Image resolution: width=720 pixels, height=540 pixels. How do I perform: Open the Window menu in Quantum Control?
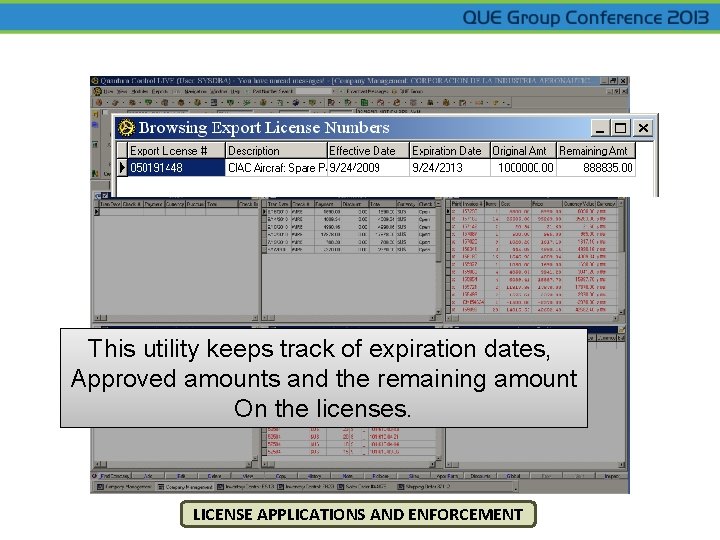pyautogui.click(x=219, y=91)
